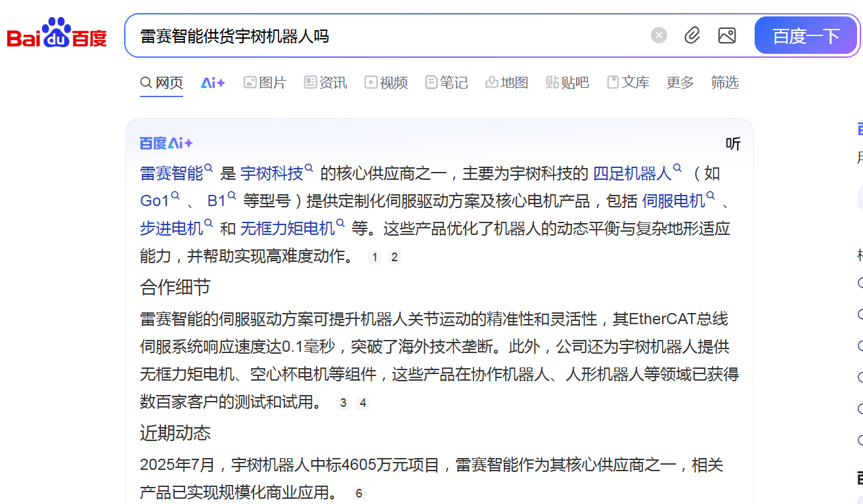Select the 网页 tab
Screen dimensions: 863x504
162,83
